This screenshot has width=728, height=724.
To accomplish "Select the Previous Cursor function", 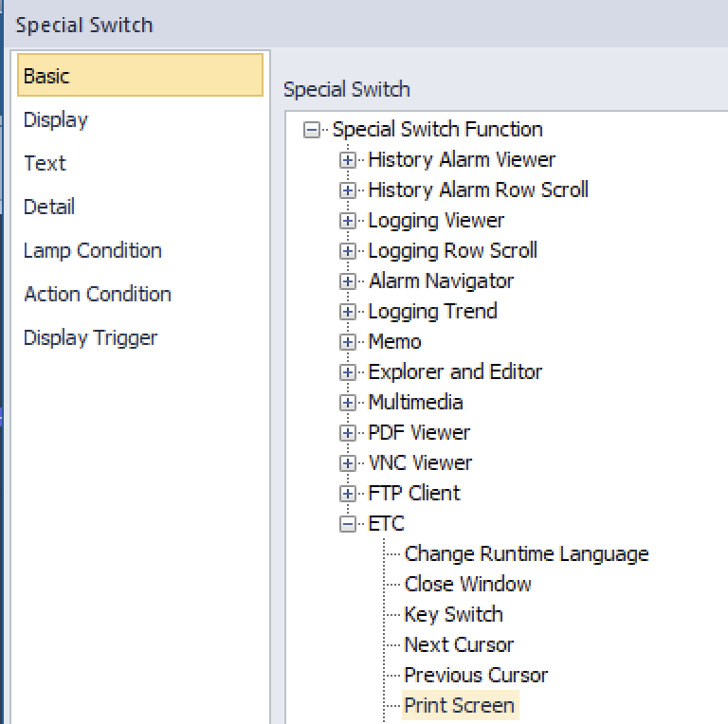I will 476,676.
